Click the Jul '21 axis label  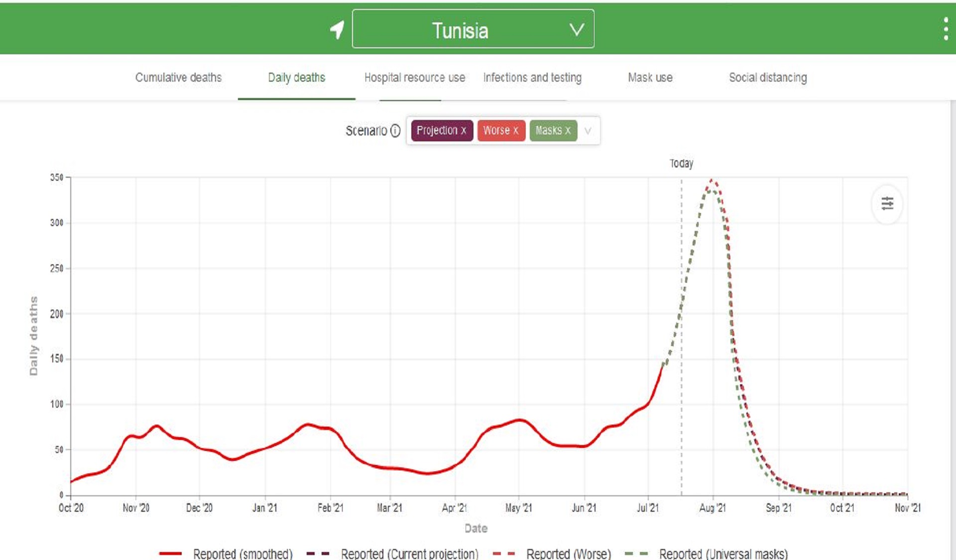pyautogui.click(x=648, y=508)
